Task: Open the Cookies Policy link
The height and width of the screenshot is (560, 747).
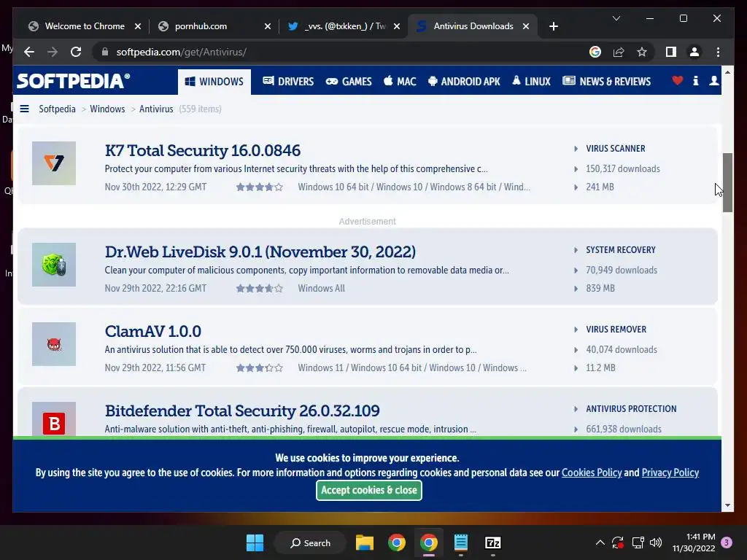Action: pyautogui.click(x=592, y=472)
